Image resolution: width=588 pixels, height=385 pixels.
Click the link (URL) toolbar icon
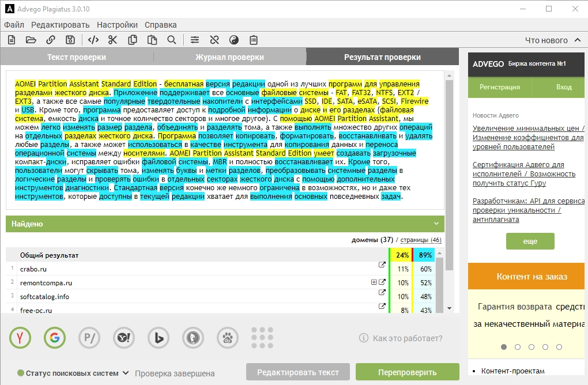[51, 40]
